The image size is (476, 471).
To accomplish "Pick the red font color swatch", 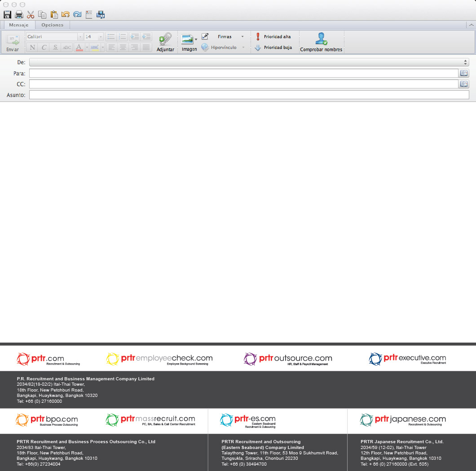I will pos(79,47).
